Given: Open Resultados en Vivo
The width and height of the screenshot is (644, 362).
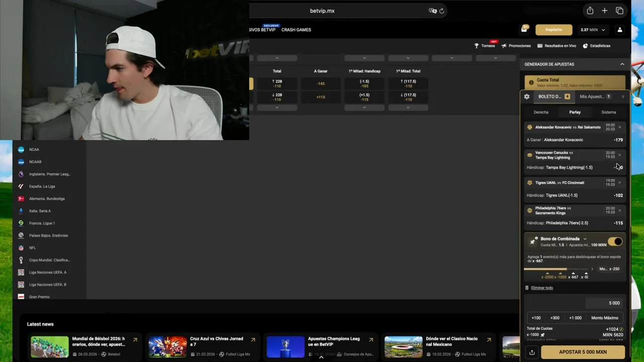Looking at the screenshot, I should point(557,46).
